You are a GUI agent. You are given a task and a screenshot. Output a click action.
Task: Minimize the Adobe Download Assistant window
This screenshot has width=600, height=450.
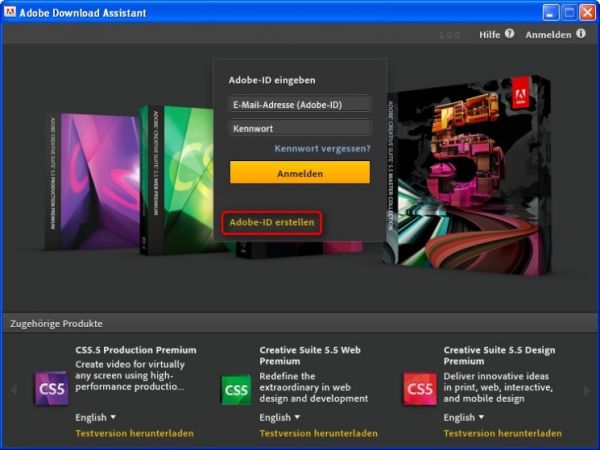(551, 13)
